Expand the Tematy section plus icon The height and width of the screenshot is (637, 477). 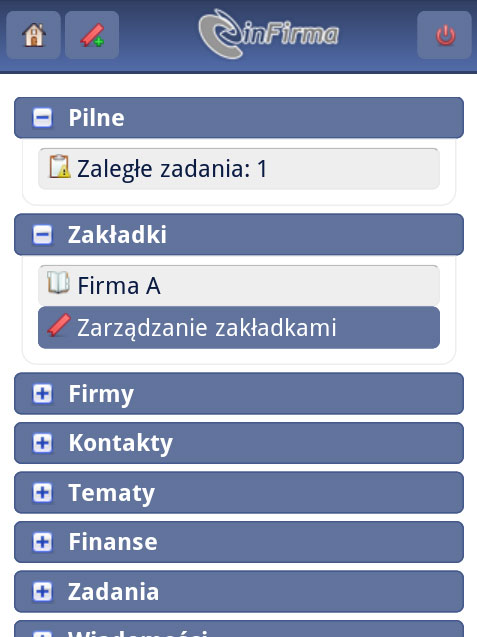(42, 492)
